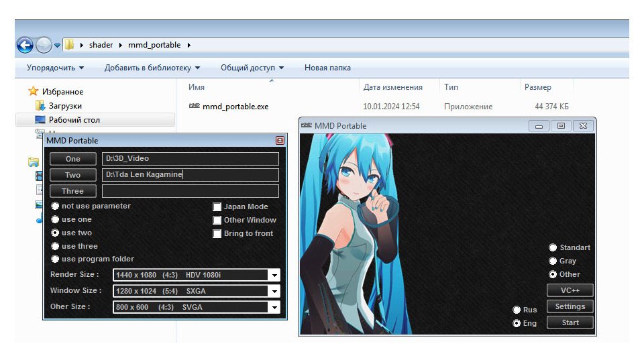The image size is (644, 362).
Task: Select the Other radio button
Action: tap(553, 274)
